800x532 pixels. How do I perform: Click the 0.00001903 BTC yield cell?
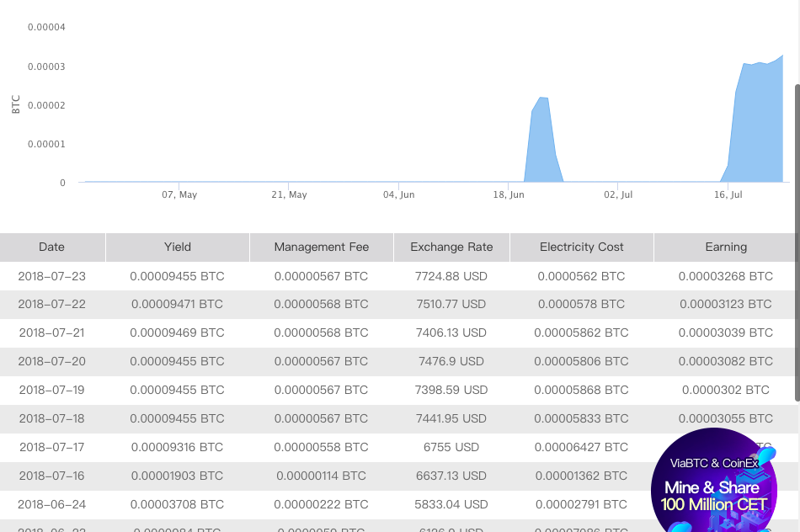[x=177, y=476]
